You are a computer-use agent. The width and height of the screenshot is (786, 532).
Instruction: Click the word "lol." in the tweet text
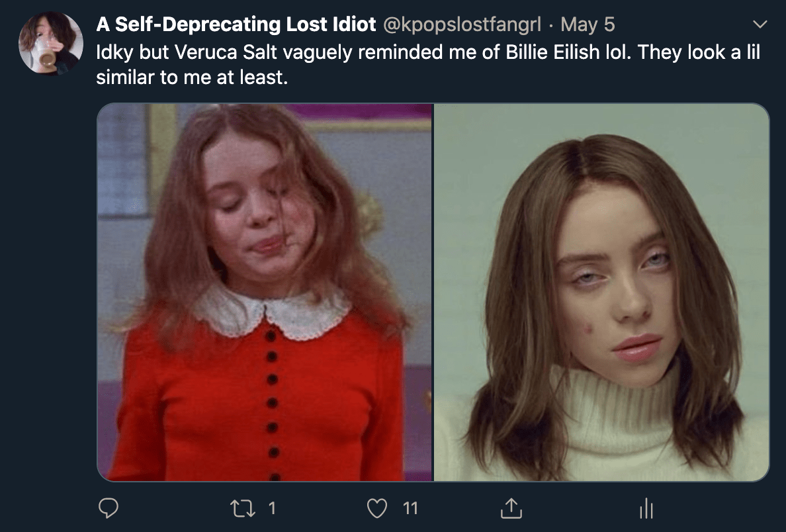(x=603, y=52)
